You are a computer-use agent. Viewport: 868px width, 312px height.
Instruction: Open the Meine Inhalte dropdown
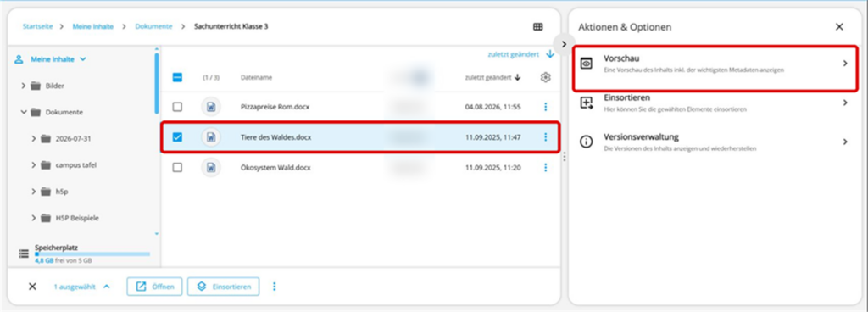click(x=82, y=59)
